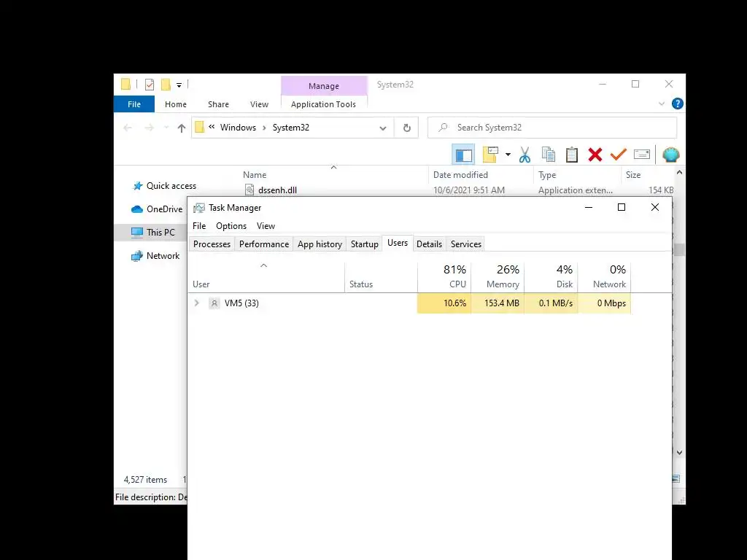Click the paste clipboard icon in Explorer toolbar
This screenshot has height=560, width=747.
pos(572,155)
